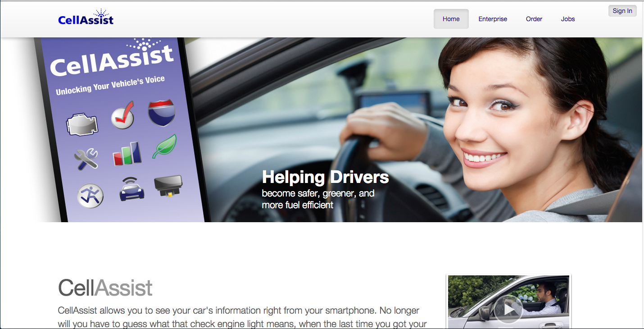Image resolution: width=644 pixels, height=329 pixels.
Task: Select the running man icon
Action: click(90, 196)
